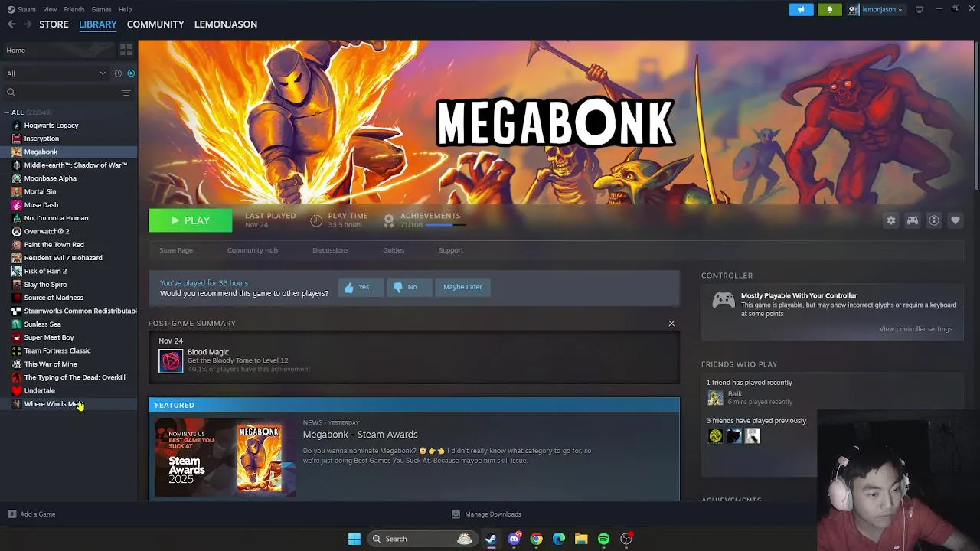This screenshot has width=980, height=551.
Task: Add Megabonk to favorites heart icon
Action: click(x=955, y=220)
